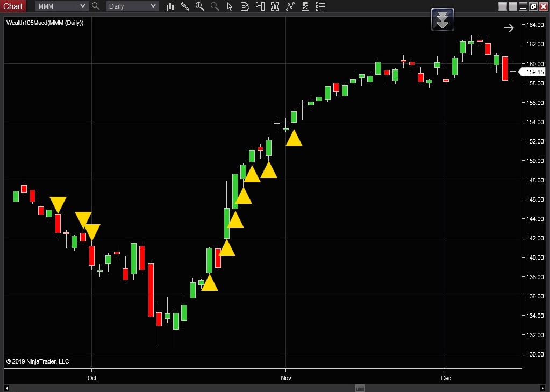Select the Chart tab
Image resolution: width=550 pixels, height=392 pixels.
[x=13, y=6]
